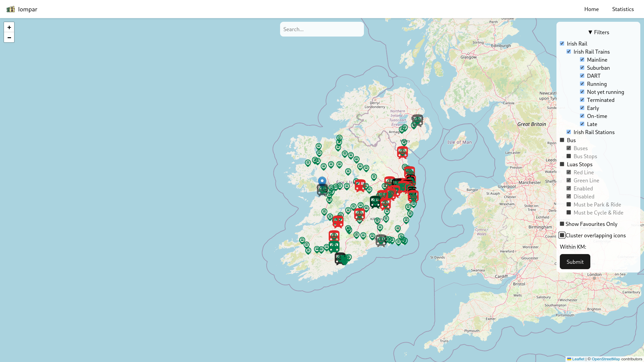The height and width of the screenshot is (362, 644).
Task: Click red train icon beside Éire / Ireland label
Action: [x=360, y=185]
